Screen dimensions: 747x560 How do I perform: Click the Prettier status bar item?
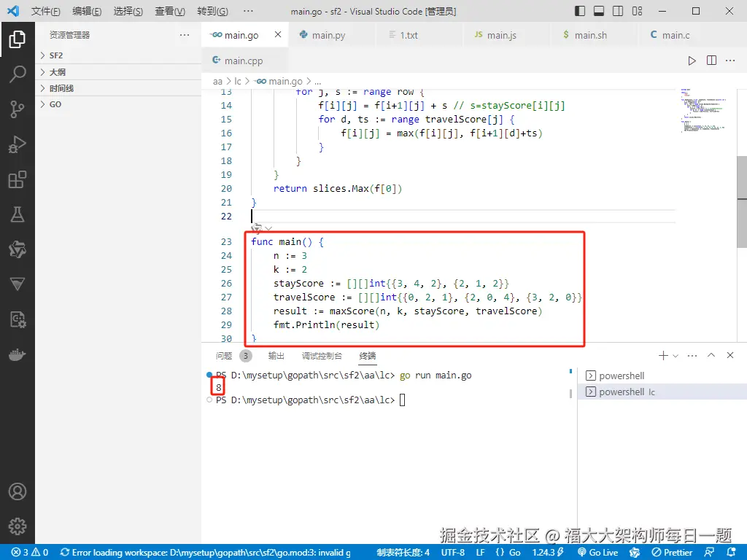pyautogui.click(x=672, y=553)
